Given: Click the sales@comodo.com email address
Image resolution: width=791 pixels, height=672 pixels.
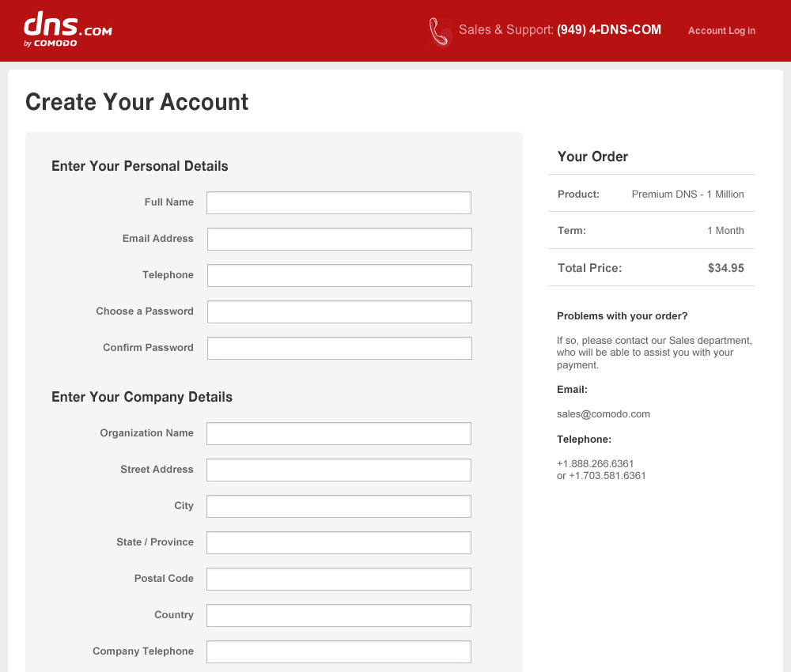Looking at the screenshot, I should [x=604, y=413].
